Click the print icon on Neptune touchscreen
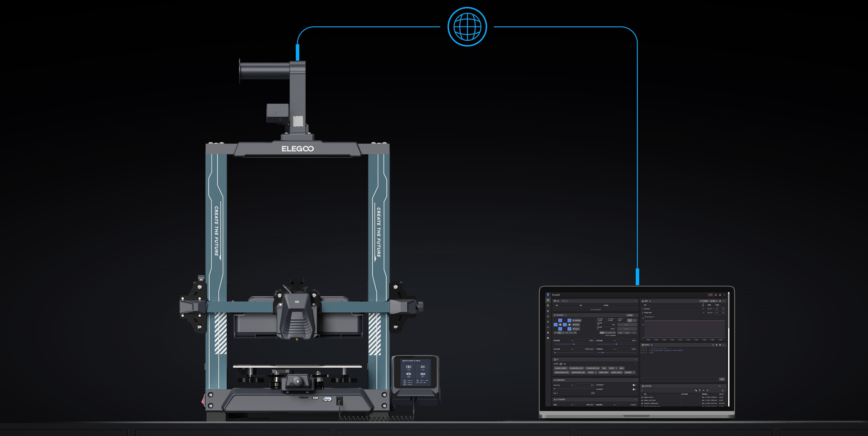Image resolution: width=868 pixels, height=436 pixels. click(x=409, y=367)
